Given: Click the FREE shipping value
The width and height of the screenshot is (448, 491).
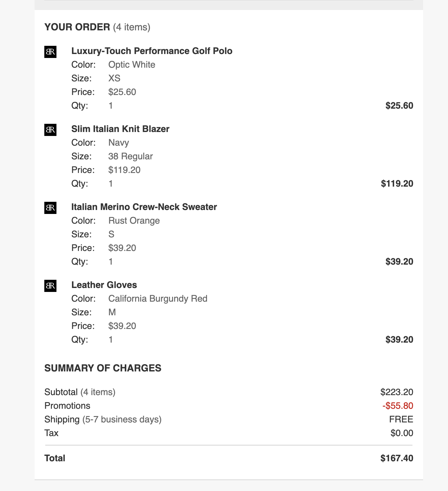Looking at the screenshot, I should 401,419.
